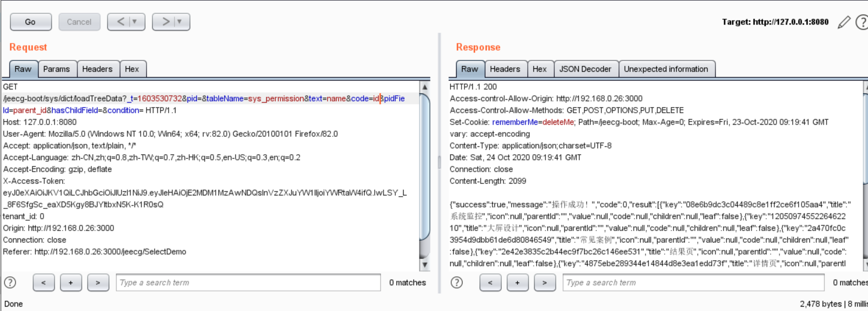Viewport: 868px width, 311px height.
Task: Click the help icon below the request editor
Action: click(10, 283)
